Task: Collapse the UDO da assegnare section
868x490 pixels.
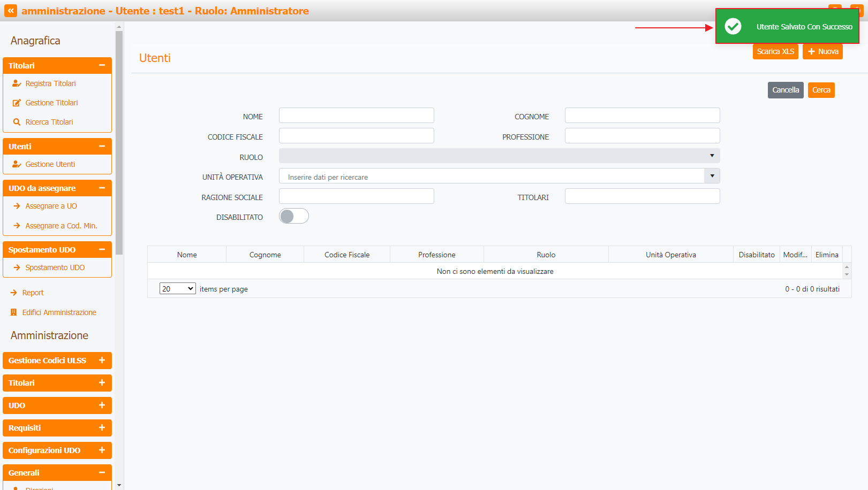Action: (x=102, y=188)
